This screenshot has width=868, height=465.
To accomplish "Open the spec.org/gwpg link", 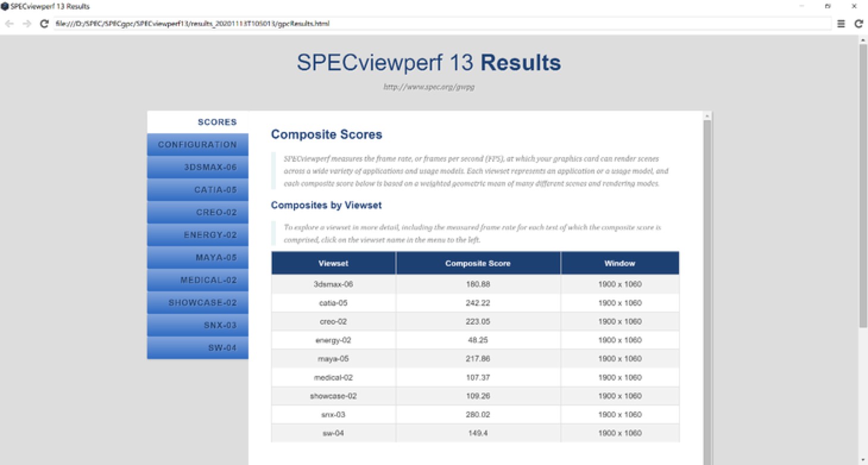I will [x=429, y=87].
